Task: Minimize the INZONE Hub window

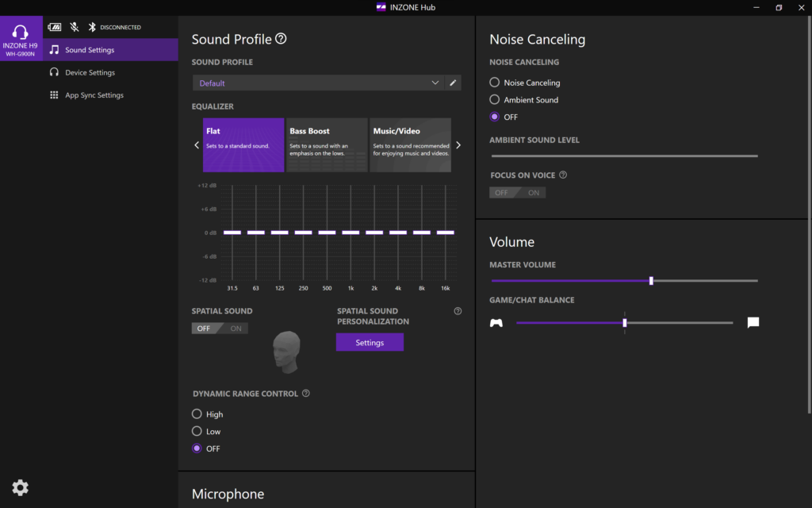Action: point(756,7)
